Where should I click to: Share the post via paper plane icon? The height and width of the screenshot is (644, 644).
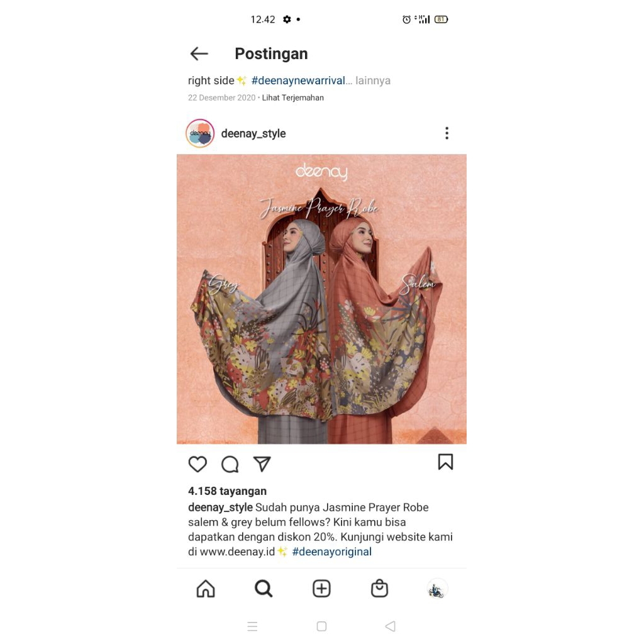(262, 464)
